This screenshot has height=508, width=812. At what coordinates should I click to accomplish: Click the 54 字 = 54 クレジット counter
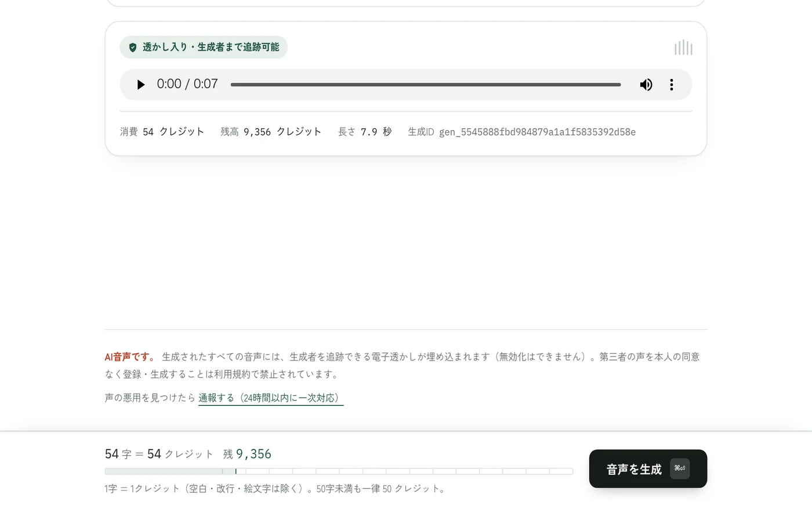pos(159,454)
